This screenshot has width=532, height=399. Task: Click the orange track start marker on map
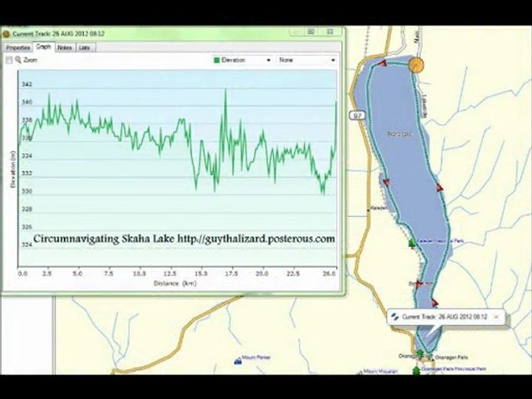[416, 64]
